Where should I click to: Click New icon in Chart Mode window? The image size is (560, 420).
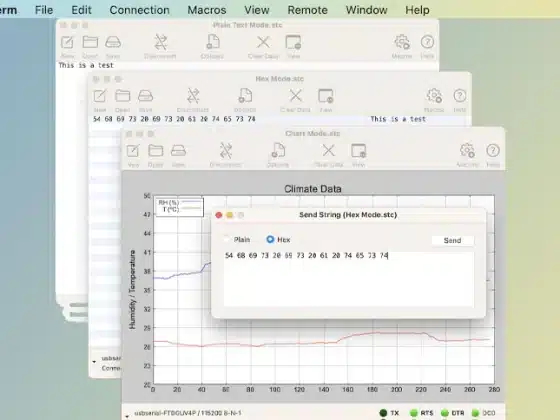pos(133,151)
